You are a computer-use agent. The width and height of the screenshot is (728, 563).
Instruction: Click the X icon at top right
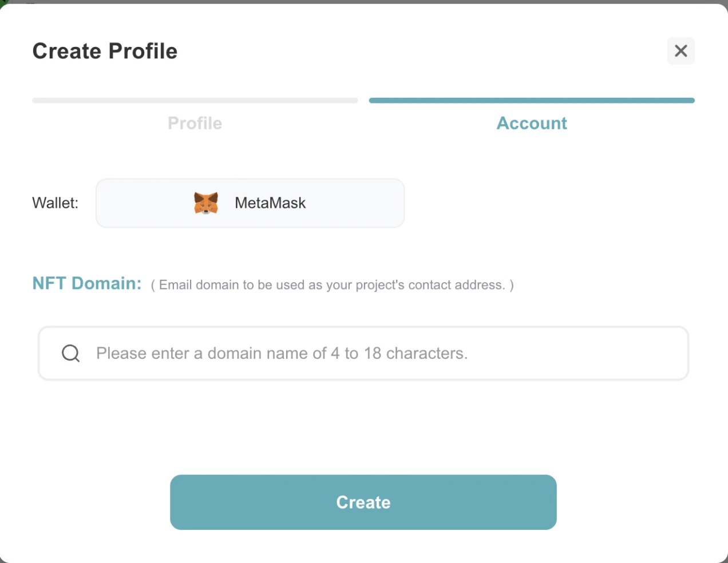click(680, 51)
